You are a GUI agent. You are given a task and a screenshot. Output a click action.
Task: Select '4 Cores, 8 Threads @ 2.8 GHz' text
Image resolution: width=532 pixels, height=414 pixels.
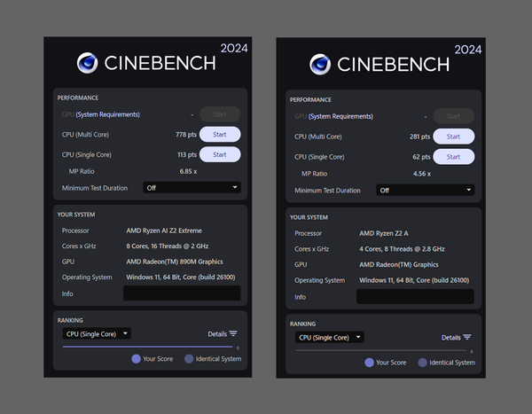(x=402, y=249)
